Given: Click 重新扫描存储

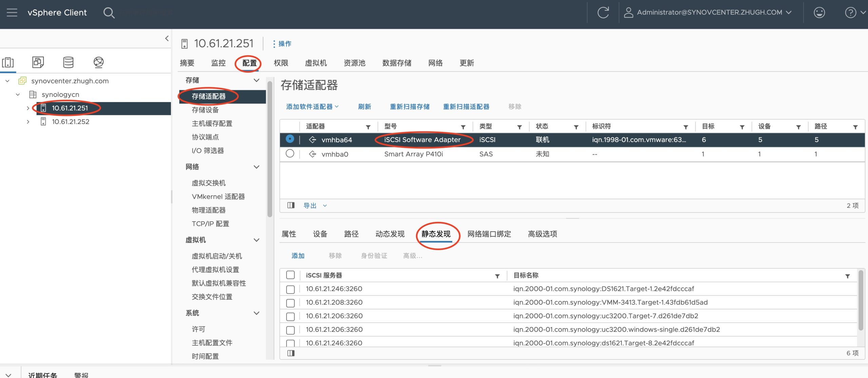Looking at the screenshot, I should pos(410,107).
